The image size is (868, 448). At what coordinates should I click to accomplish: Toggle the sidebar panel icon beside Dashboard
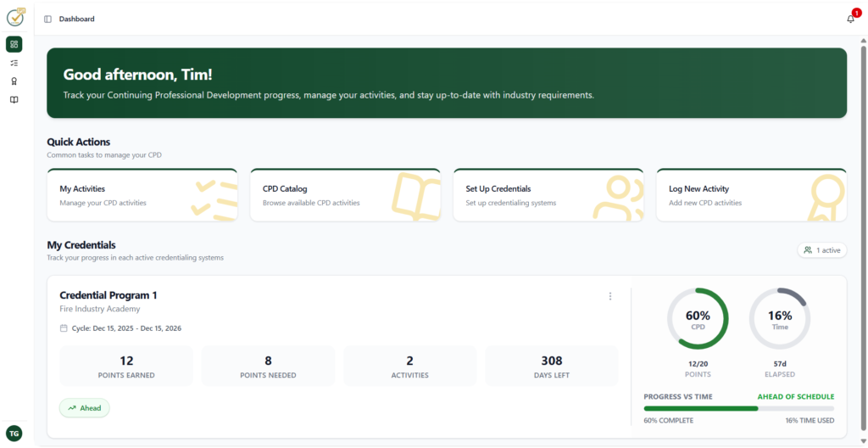(x=47, y=19)
